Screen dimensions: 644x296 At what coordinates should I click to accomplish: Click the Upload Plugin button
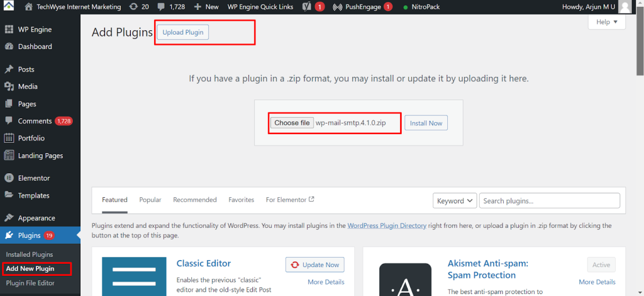[x=182, y=33]
